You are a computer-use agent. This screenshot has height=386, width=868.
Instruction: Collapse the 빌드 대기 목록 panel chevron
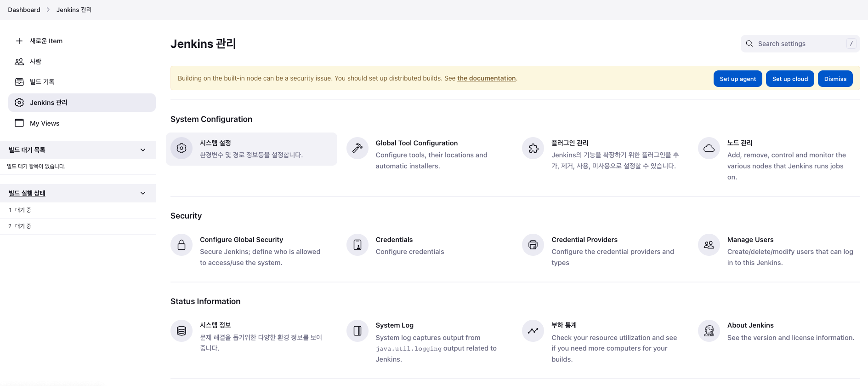143,150
